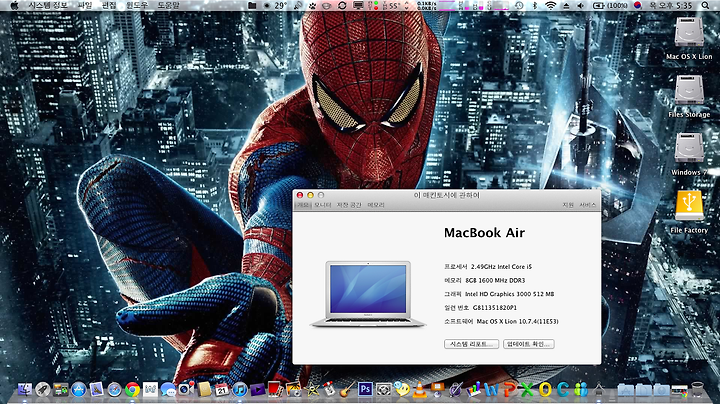Click the display monitor menu bar icon

(358, 6)
